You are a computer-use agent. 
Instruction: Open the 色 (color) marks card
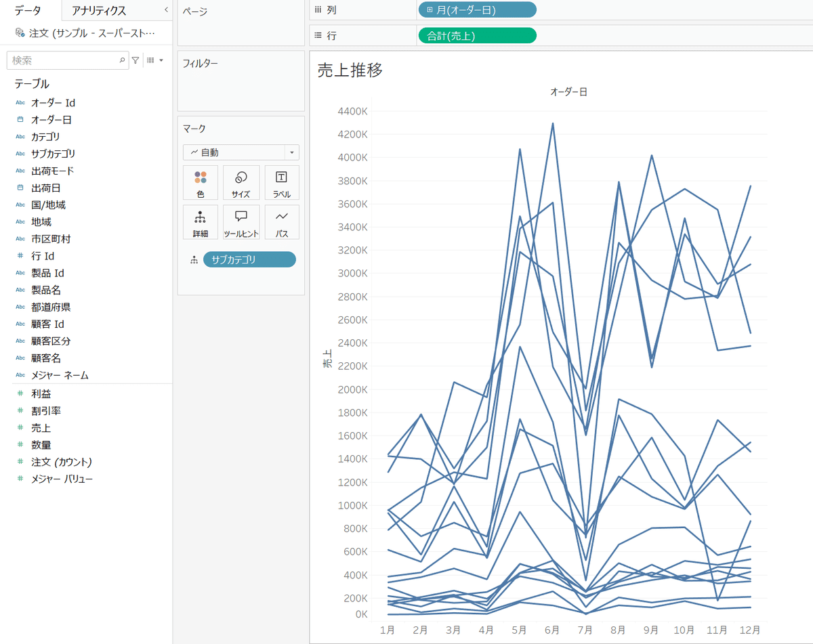[x=200, y=183]
